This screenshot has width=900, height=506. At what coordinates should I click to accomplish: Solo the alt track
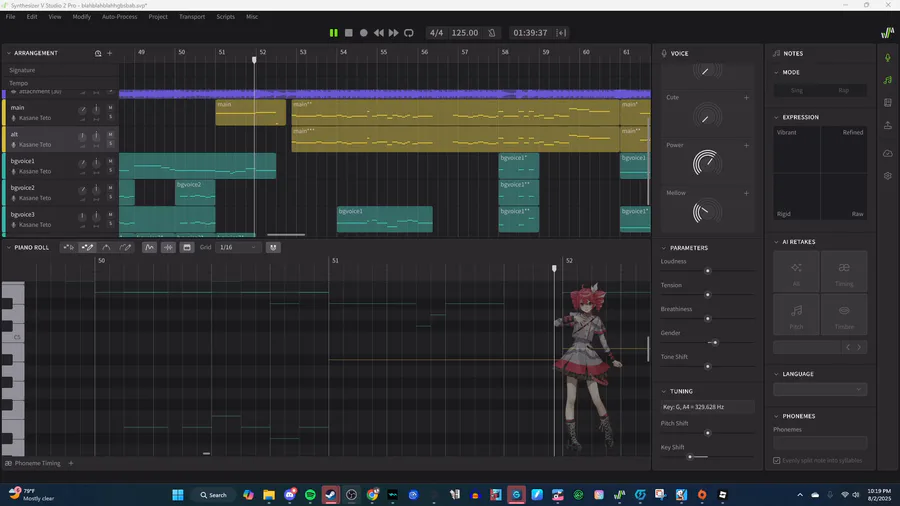pyautogui.click(x=110, y=143)
